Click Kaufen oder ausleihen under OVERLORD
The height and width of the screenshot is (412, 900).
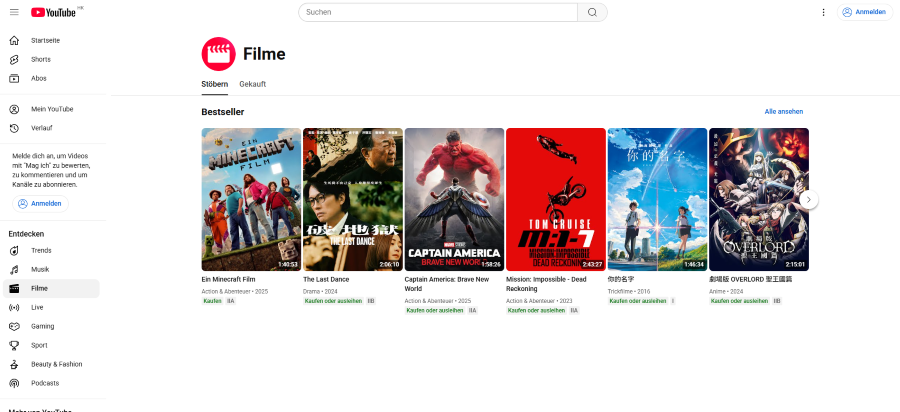click(x=739, y=301)
